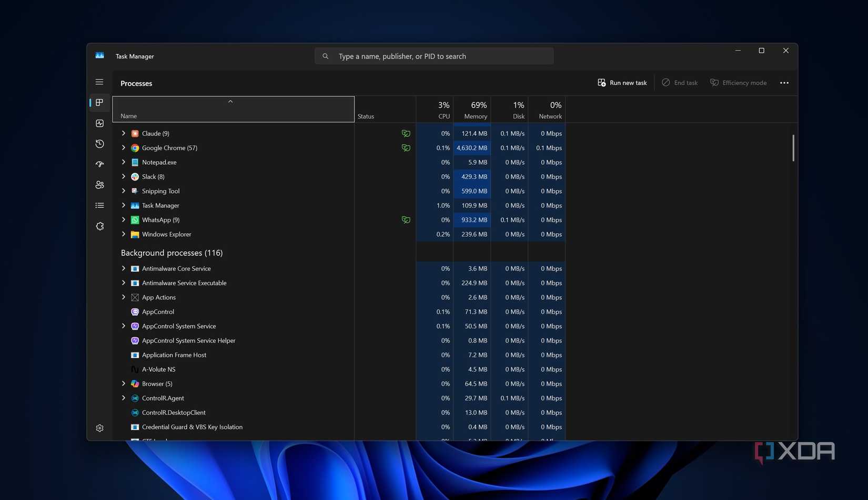Sort by the Network column header
The width and height of the screenshot is (868, 500).
point(547,109)
